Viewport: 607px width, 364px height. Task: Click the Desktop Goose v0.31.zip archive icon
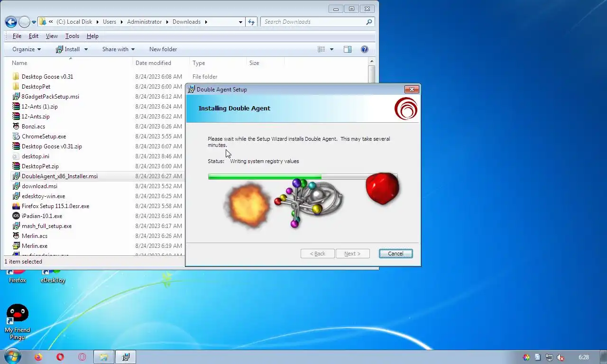click(16, 146)
